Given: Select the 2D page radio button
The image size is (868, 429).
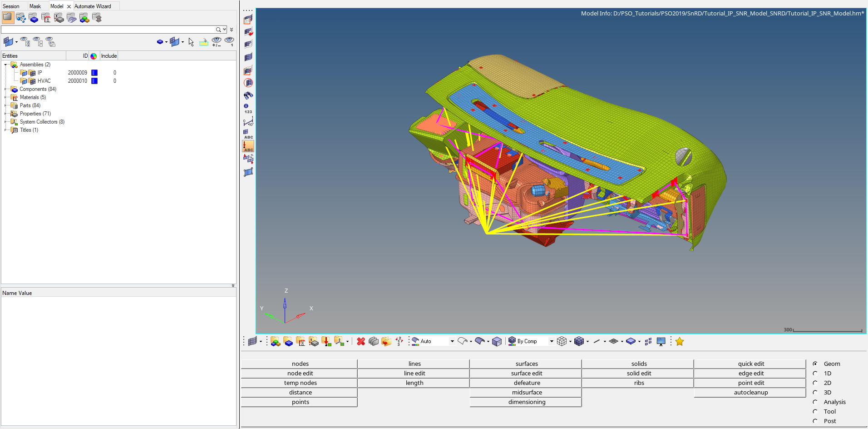Looking at the screenshot, I should click(x=815, y=383).
